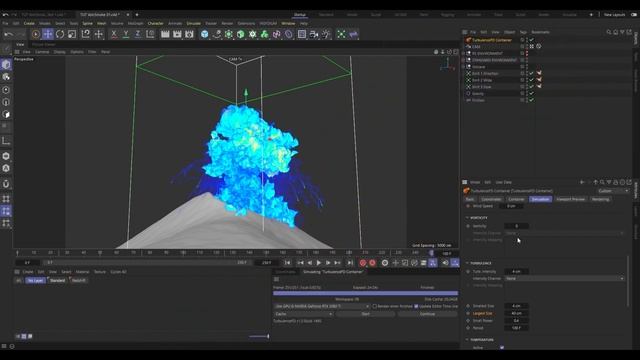This screenshot has height=360, width=640.
Task: Open the Window menu
Action: coord(288,23)
